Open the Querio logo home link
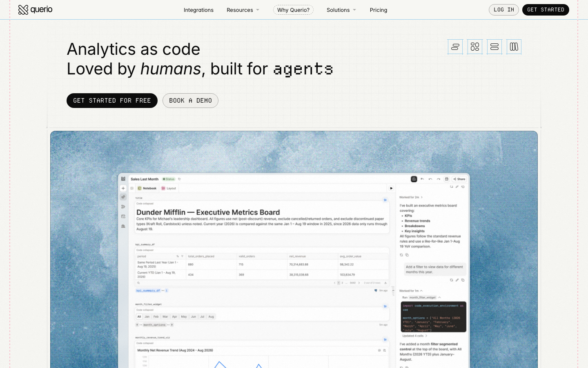This screenshot has width=588, height=368. [x=35, y=9]
